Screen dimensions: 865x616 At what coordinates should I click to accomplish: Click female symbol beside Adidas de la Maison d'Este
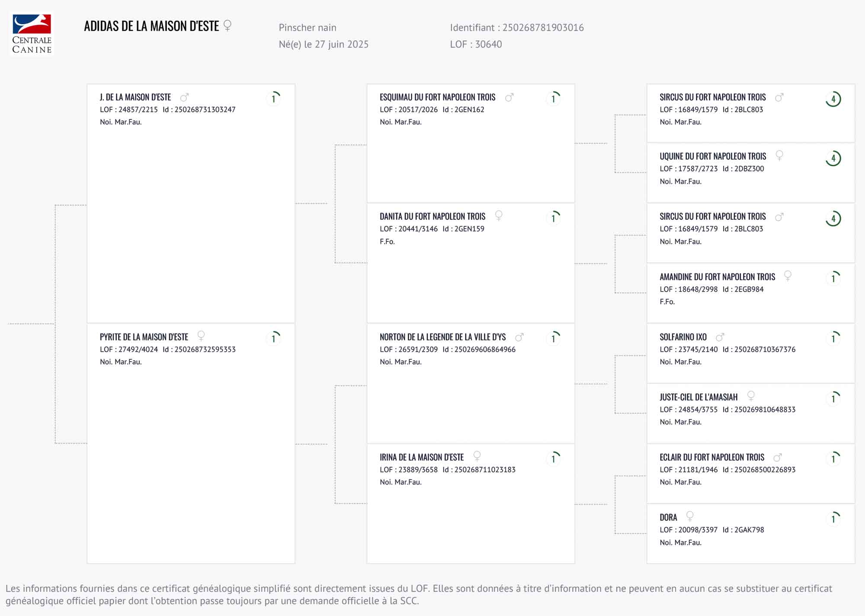(227, 26)
